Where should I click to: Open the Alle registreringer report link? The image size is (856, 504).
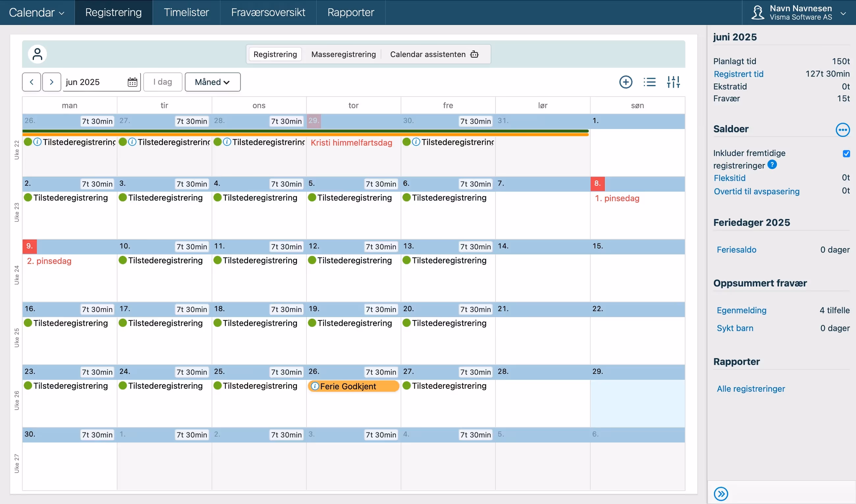coord(750,388)
